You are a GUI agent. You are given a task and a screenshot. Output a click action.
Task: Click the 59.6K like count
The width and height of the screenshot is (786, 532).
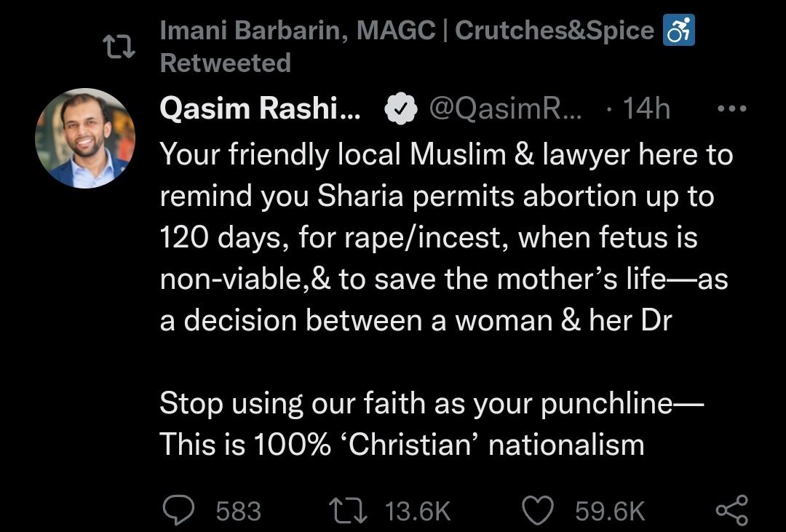(x=610, y=511)
